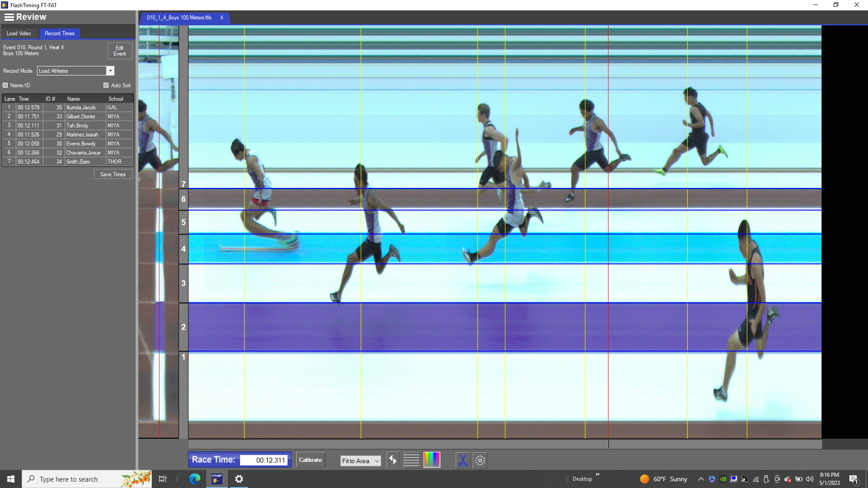Click the Name column header

pos(74,99)
